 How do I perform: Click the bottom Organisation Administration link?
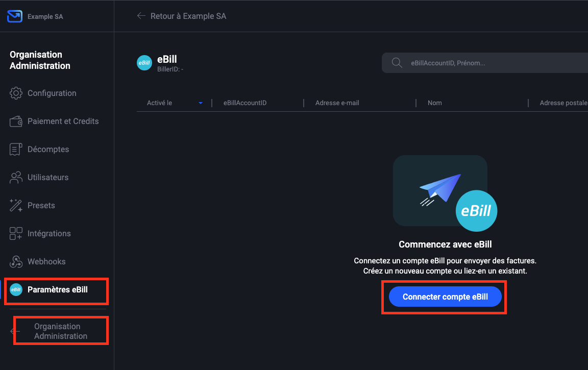(x=60, y=331)
